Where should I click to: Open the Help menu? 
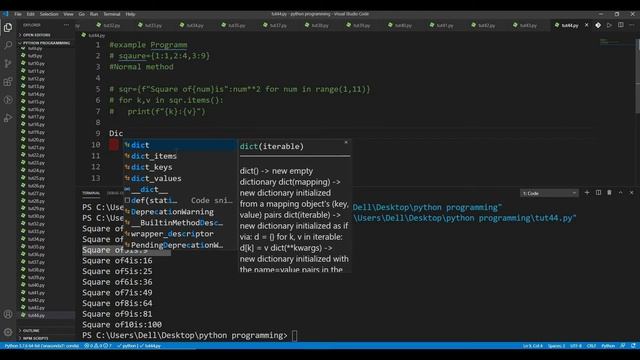[130, 14]
